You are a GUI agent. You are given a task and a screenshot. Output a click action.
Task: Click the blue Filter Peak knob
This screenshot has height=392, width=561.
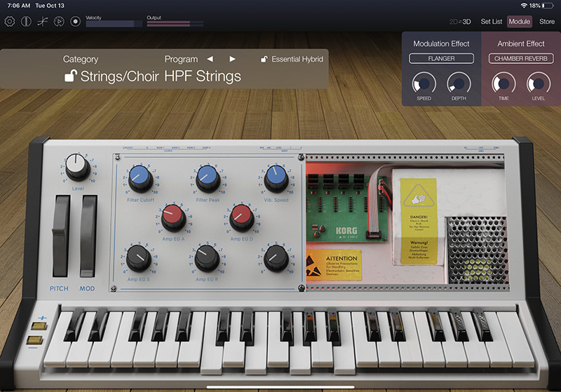[208, 179]
